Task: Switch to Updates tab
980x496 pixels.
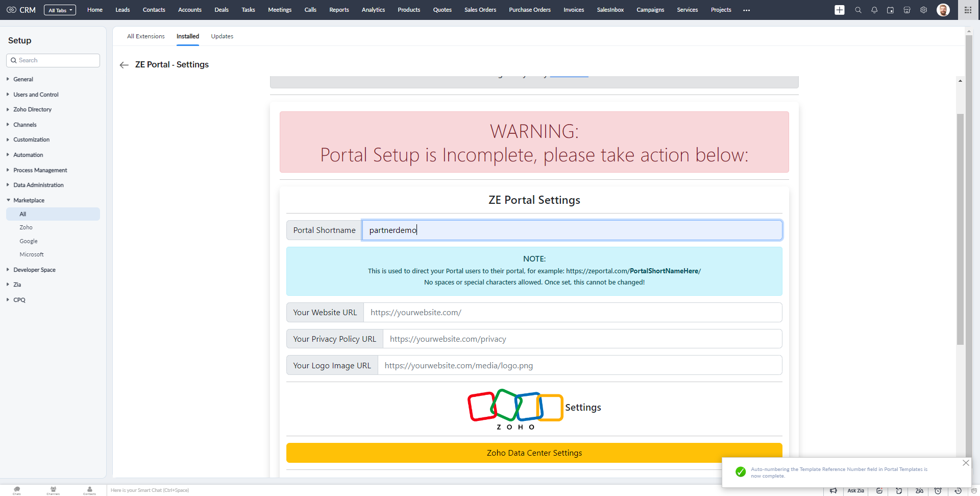Action: click(222, 36)
